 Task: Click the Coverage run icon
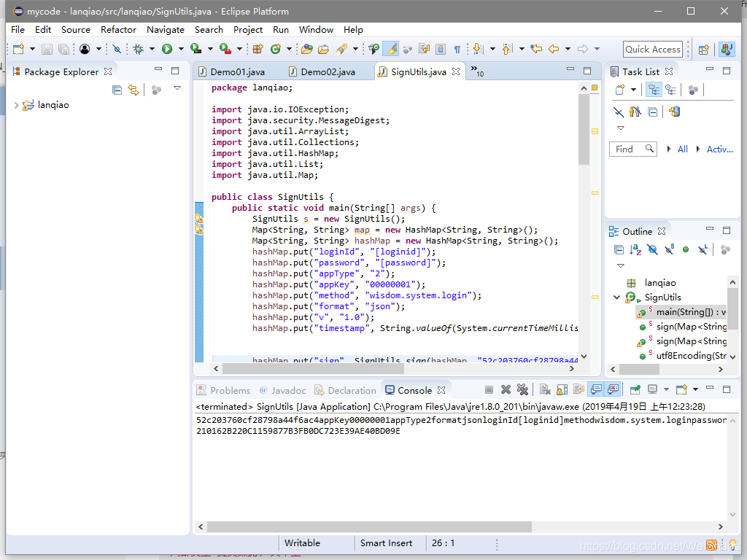pos(196,49)
